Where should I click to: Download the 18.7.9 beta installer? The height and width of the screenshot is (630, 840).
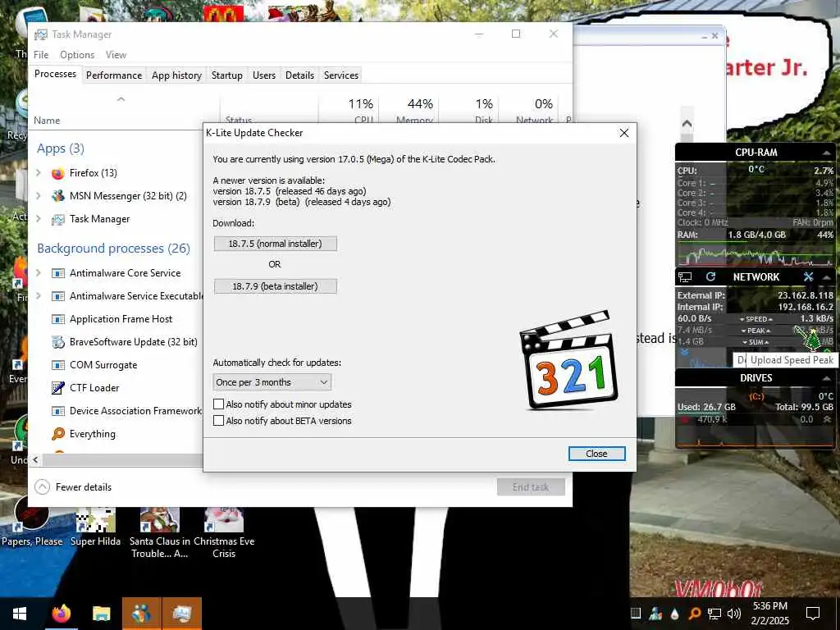pos(276,286)
